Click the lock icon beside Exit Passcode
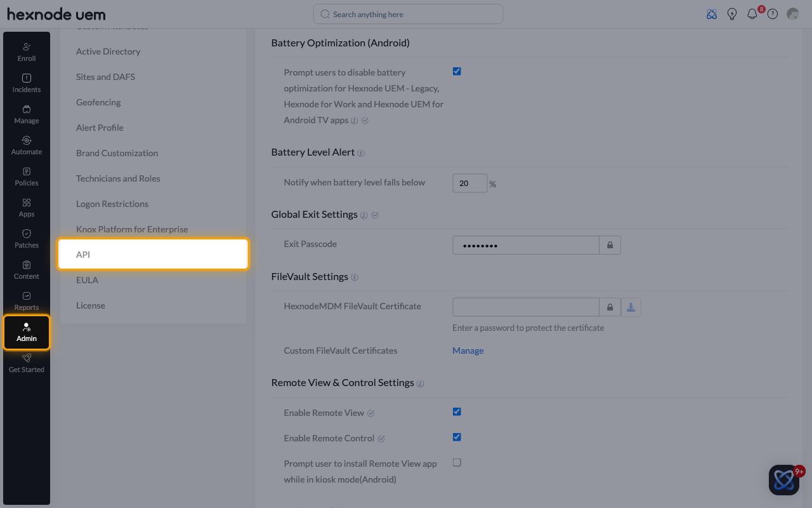 (610, 245)
